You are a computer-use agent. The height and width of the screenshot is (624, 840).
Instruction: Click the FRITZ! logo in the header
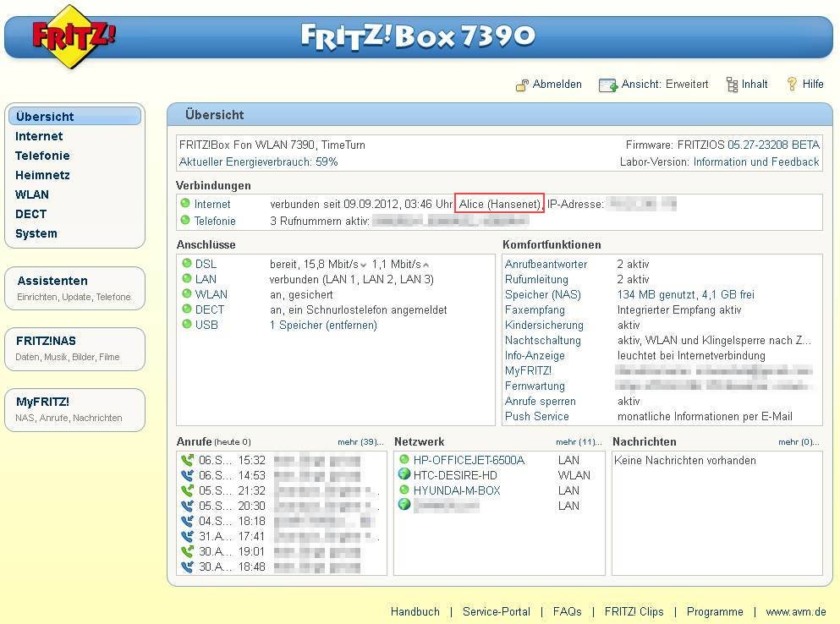point(73,37)
